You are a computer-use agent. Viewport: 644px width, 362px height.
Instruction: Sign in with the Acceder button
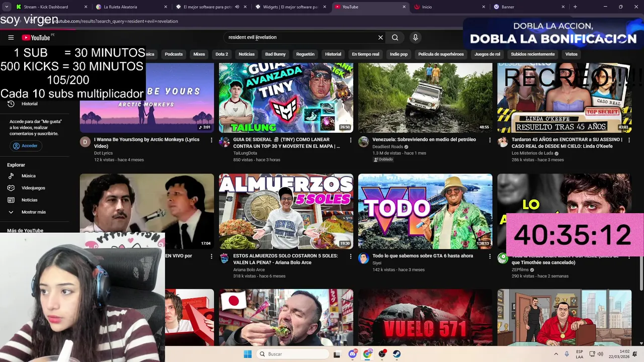pos(26,146)
